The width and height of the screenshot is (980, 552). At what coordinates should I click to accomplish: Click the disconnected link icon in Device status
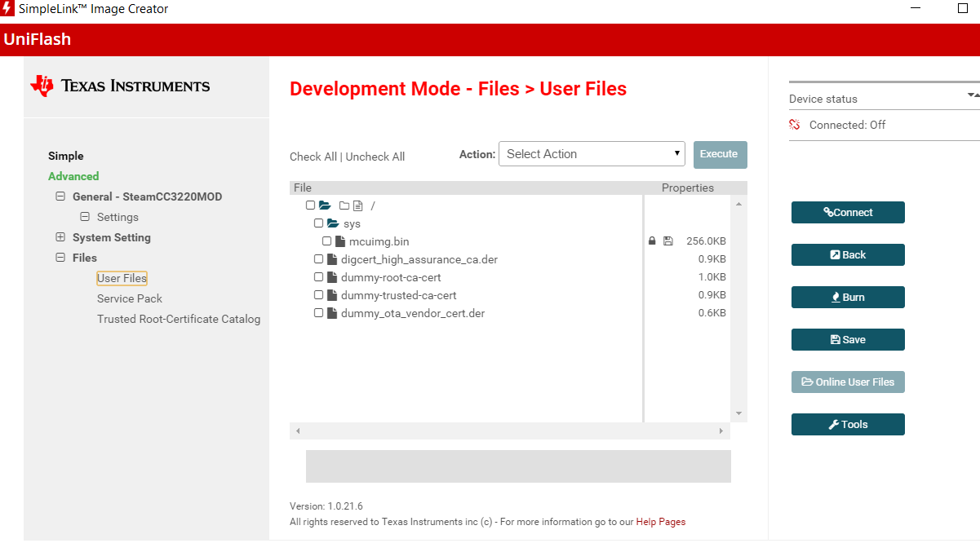pyautogui.click(x=795, y=125)
